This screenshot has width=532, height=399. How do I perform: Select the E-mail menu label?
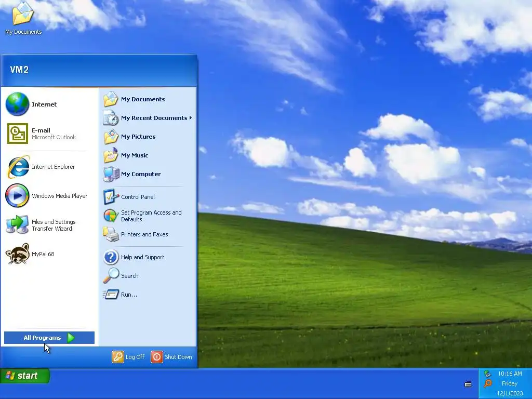pyautogui.click(x=41, y=130)
